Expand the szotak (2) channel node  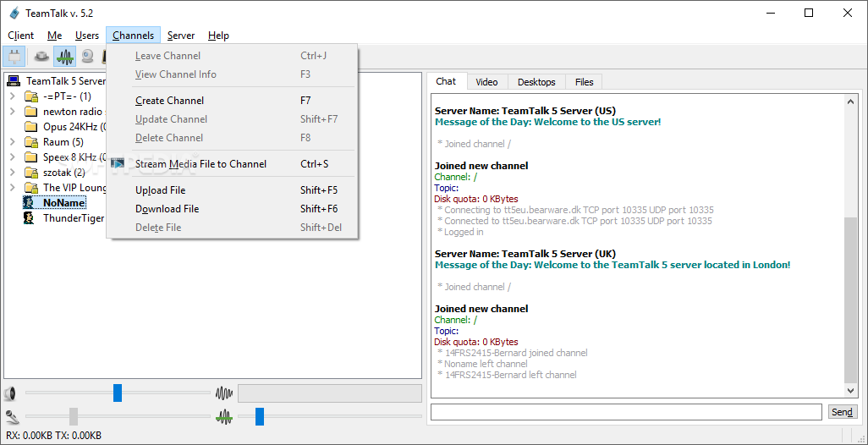click(12, 172)
